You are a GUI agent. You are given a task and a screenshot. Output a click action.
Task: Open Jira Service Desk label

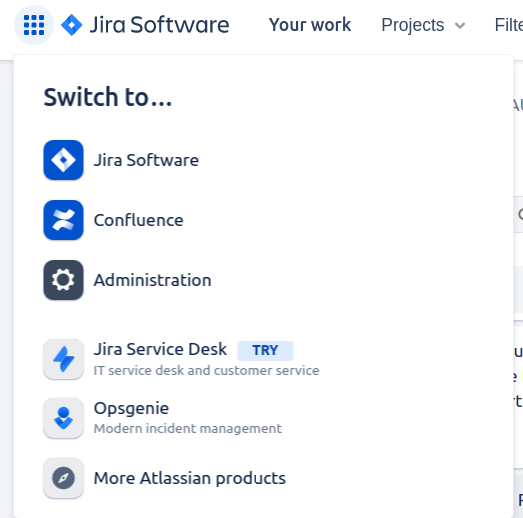click(160, 349)
